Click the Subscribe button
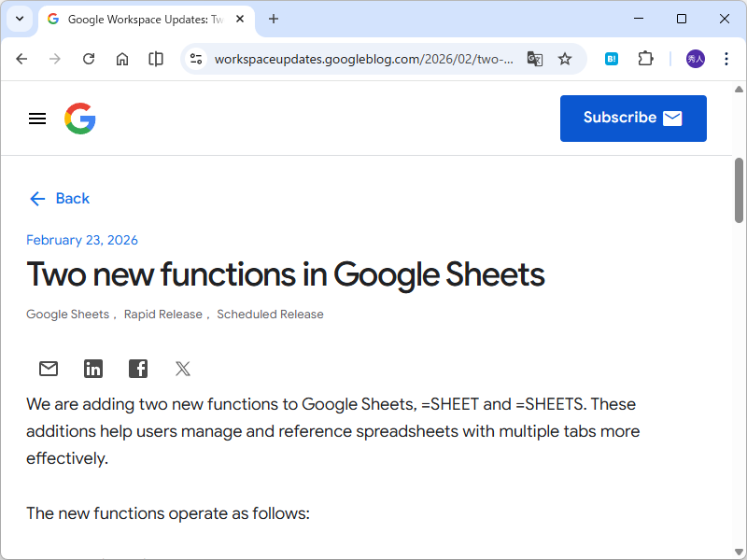The width and height of the screenshot is (747, 560). point(633,119)
